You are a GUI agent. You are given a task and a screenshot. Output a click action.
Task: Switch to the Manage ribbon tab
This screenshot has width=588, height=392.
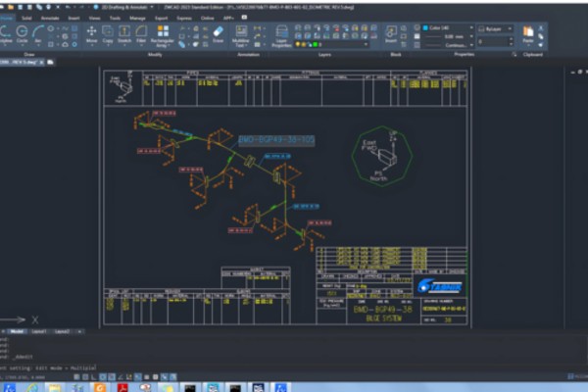tap(137, 17)
